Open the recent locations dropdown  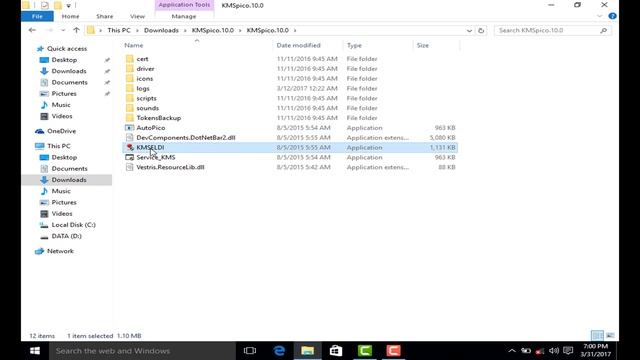click(x=63, y=30)
